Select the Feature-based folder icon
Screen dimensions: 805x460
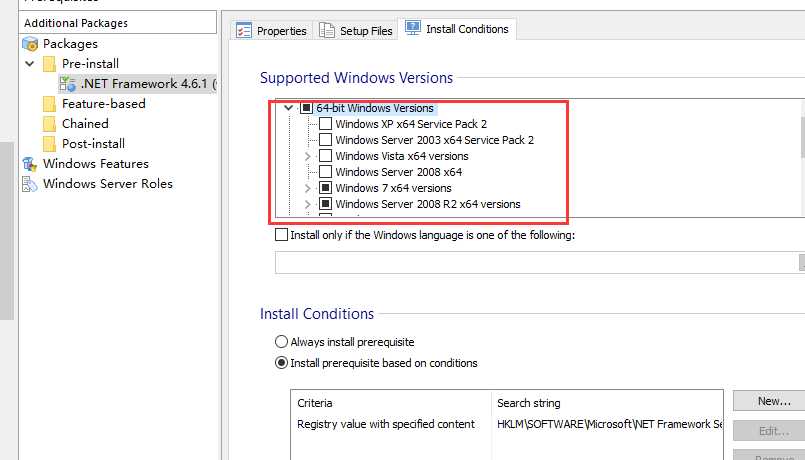50,104
